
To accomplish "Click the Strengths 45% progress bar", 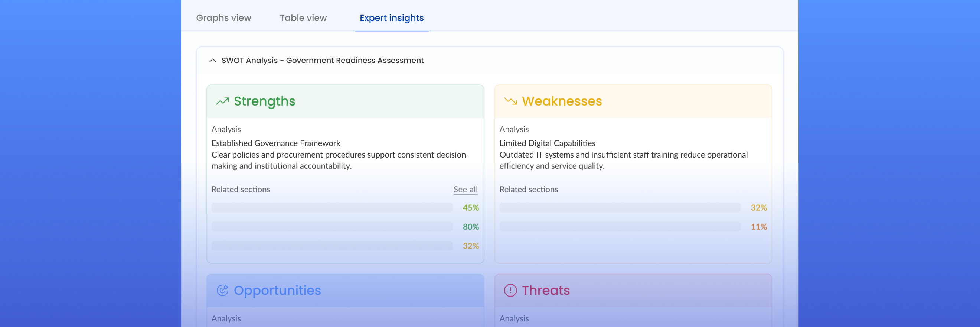I will [332, 208].
